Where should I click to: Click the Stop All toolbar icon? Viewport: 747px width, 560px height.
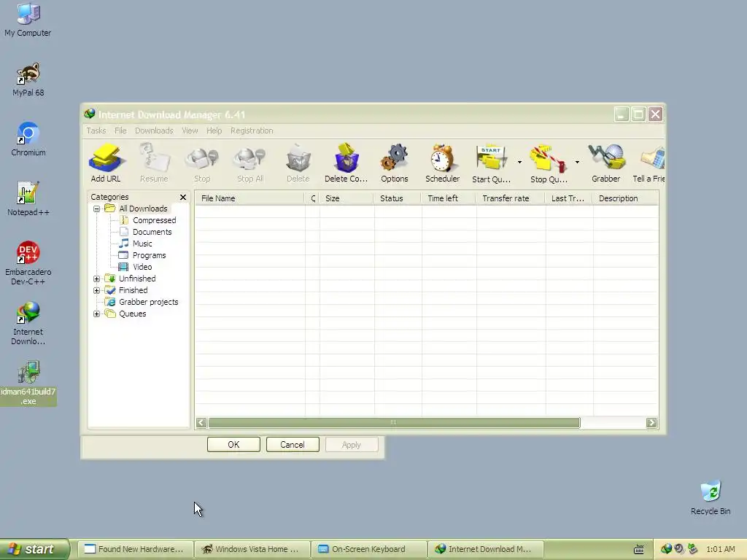[x=250, y=163]
